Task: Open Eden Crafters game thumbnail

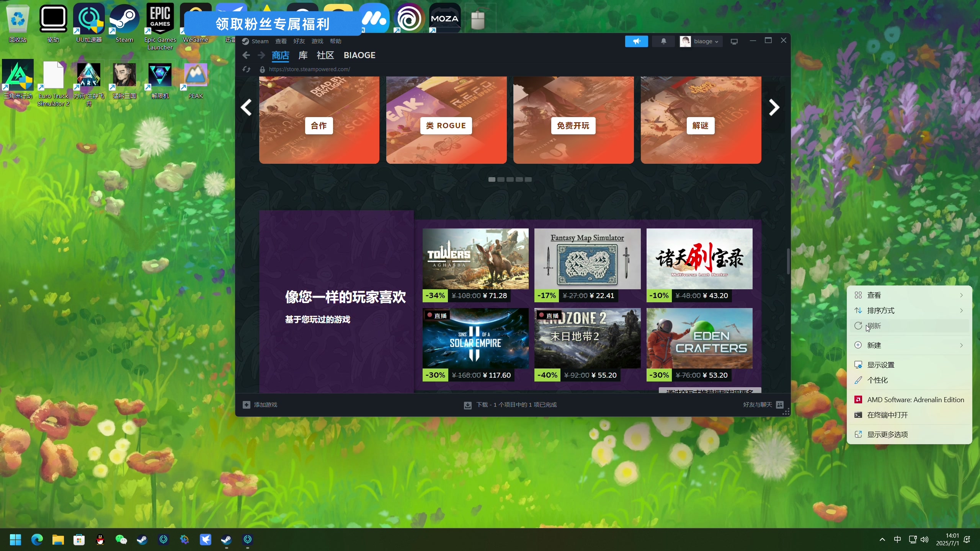Action: click(699, 338)
